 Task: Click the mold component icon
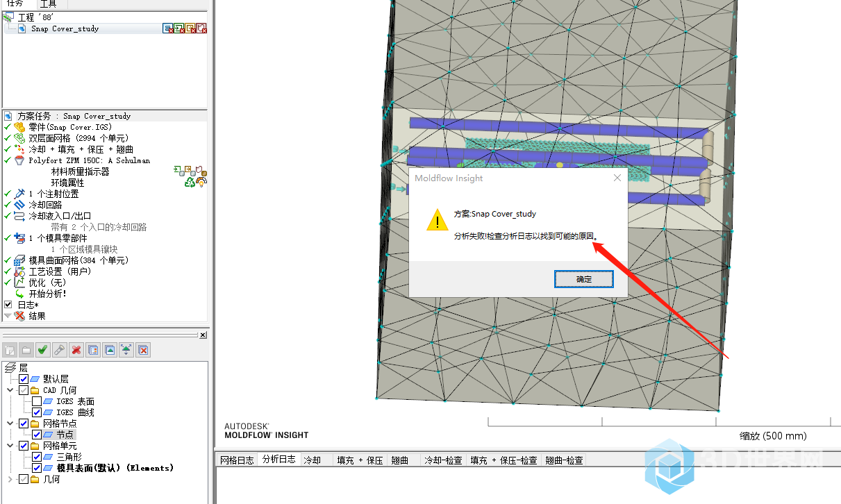(x=19, y=238)
